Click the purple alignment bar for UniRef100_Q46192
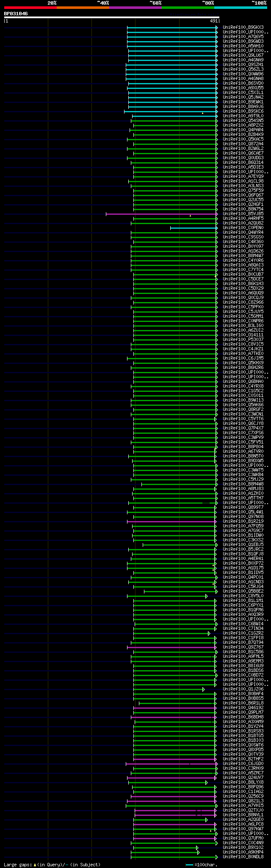The width and height of the screenshot is (271, 868). tap(174, 708)
